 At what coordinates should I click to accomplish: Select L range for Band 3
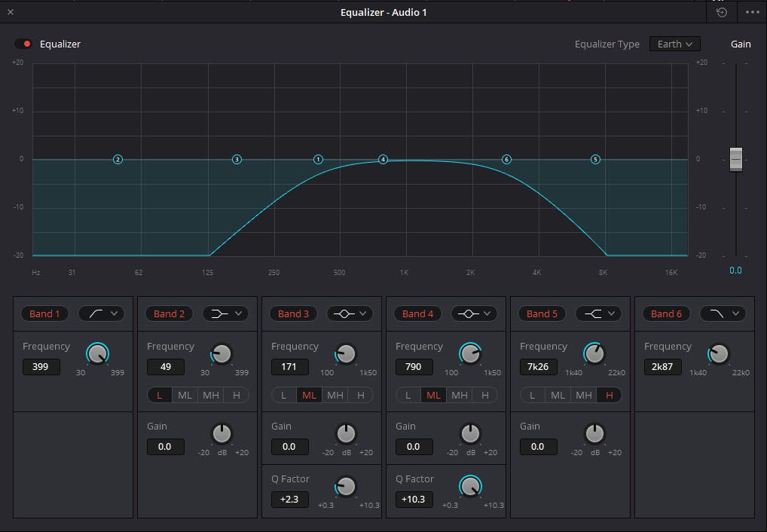point(284,396)
